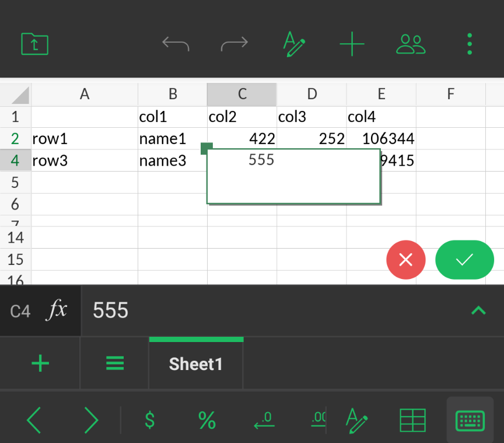Cancel the cell edit with red X
This screenshot has width=504, height=443.
[x=406, y=260]
